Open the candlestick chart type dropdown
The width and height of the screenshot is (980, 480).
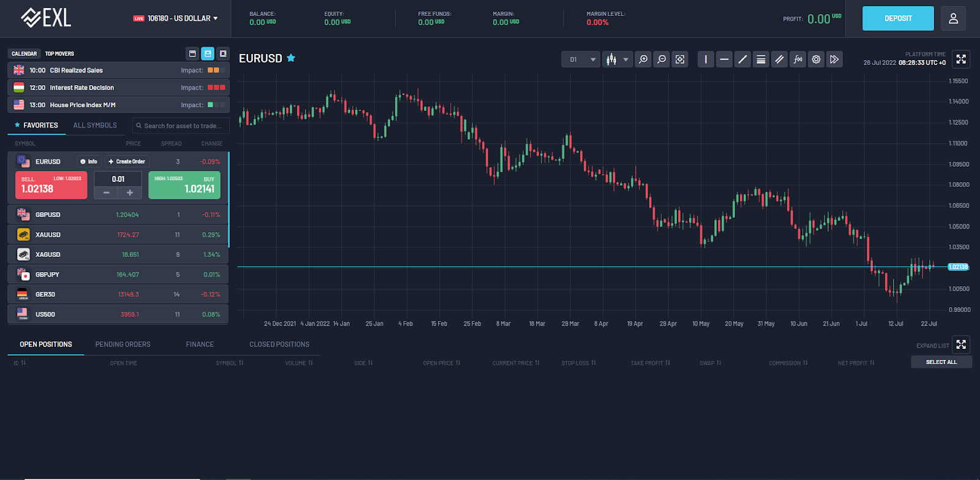[x=617, y=59]
